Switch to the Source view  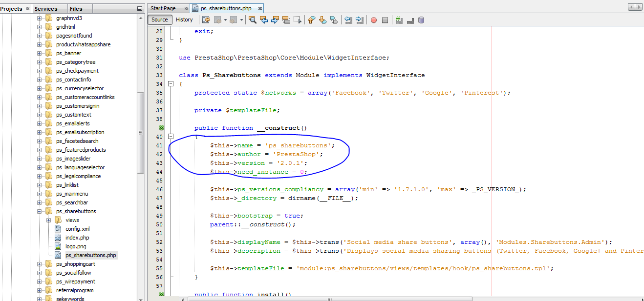(160, 20)
